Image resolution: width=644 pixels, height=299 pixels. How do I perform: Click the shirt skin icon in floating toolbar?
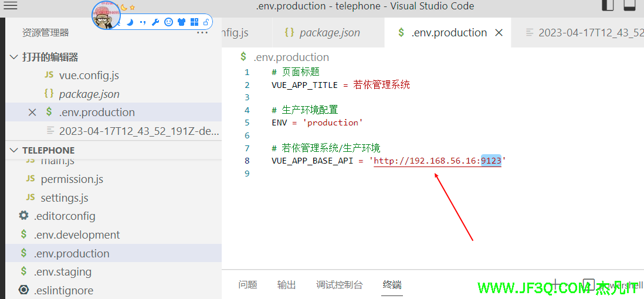(x=181, y=22)
